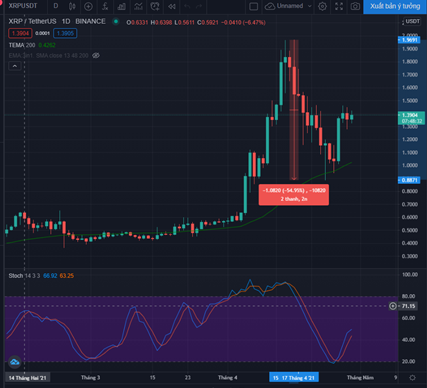Select the TEMA 200 indicator legend

(x=22, y=45)
